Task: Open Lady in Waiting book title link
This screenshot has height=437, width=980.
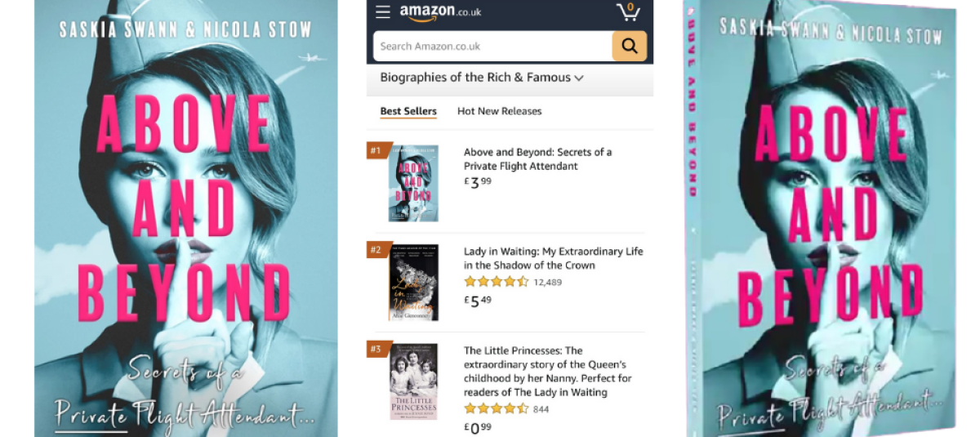Action: 553,258
